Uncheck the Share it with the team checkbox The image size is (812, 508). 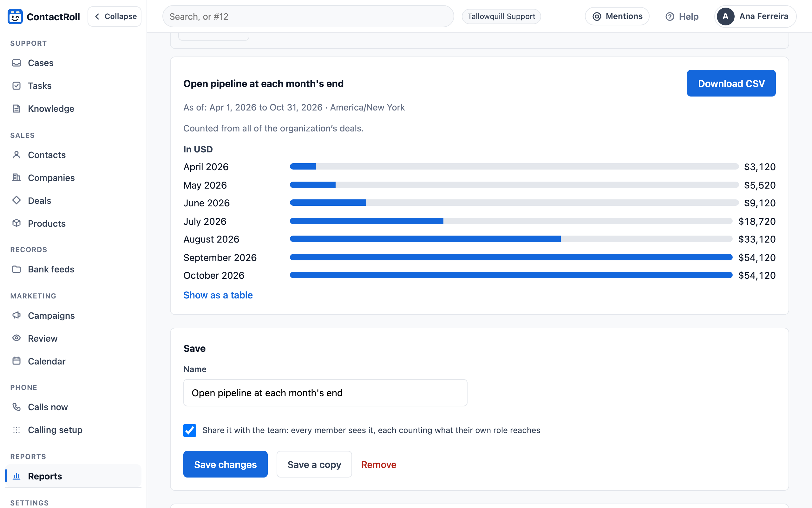190,431
